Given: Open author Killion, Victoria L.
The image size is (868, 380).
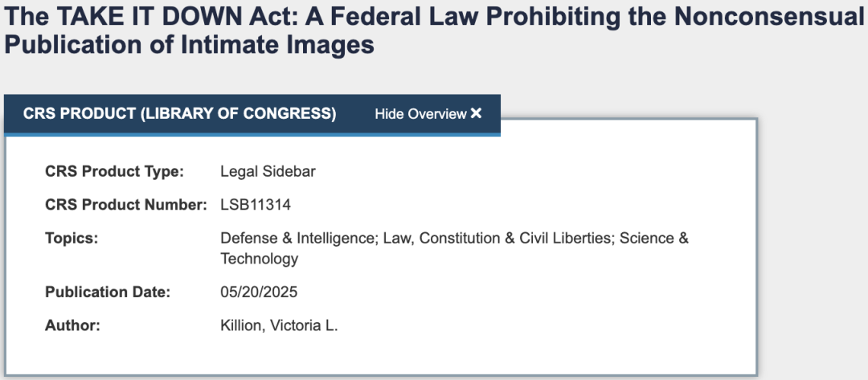Looking at the screenshot, I should (279, 326).
